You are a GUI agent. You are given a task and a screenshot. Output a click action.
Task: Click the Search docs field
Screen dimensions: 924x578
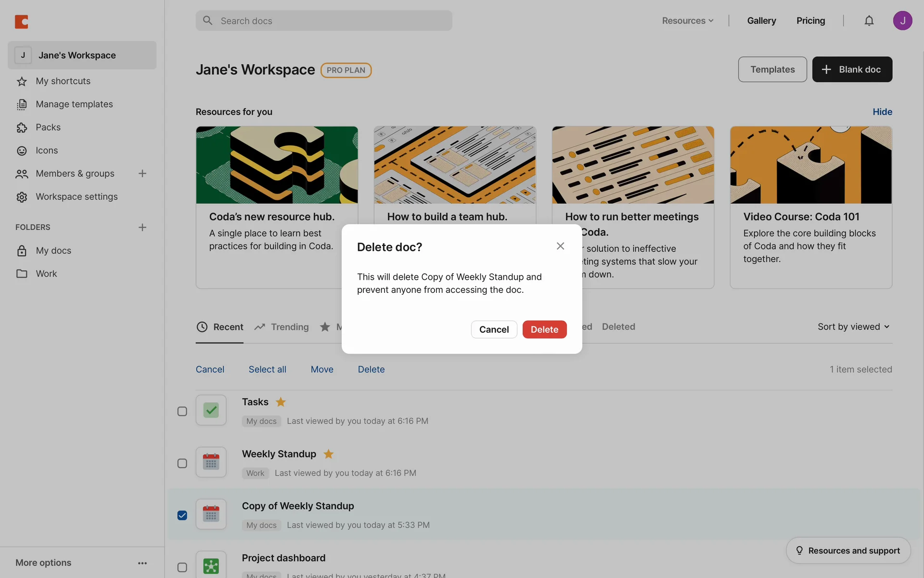pyautogui.click(x=324, y=21)
